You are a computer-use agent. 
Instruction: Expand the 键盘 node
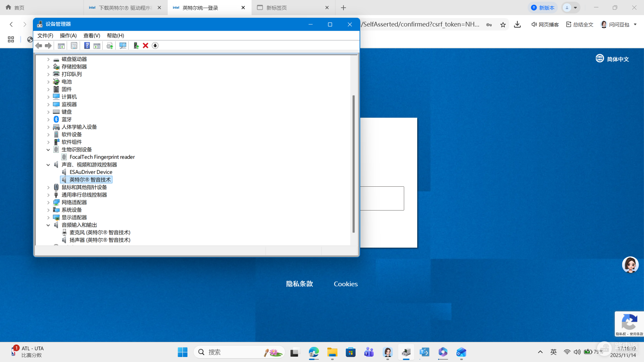pyautogui.click(x=48, y=112)
